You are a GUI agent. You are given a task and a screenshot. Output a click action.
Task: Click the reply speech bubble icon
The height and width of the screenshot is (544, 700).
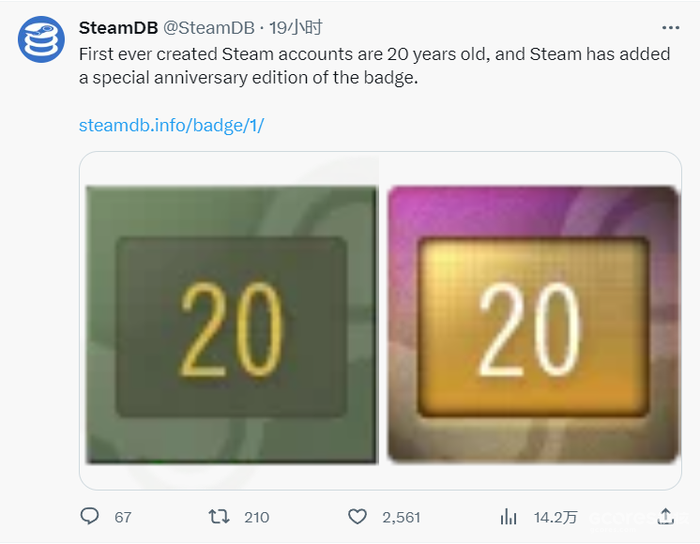coord(89,516)
